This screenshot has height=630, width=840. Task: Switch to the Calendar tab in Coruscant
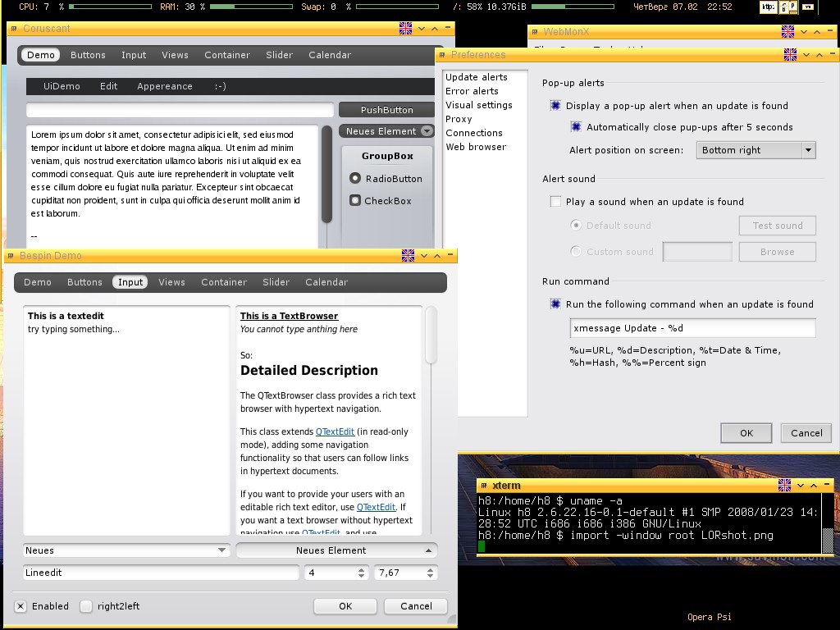[x=330, y=55]
